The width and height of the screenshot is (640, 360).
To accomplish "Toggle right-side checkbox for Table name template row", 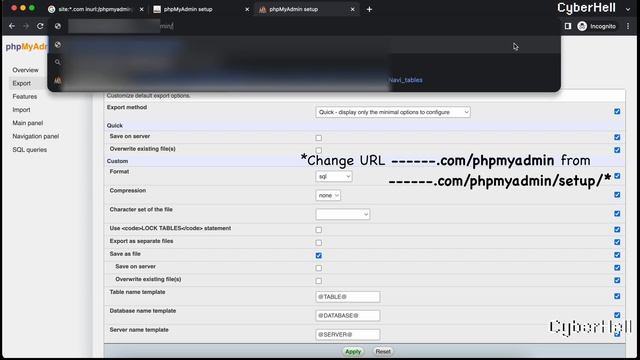I will tap(617, 296).
